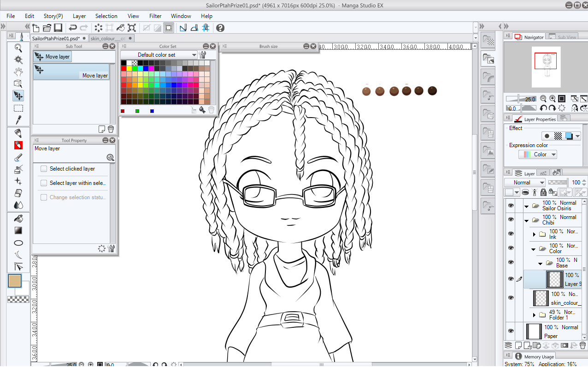Enable Select layer within selection checkbox
588x367 pixels.
click(x=44, y=183)
